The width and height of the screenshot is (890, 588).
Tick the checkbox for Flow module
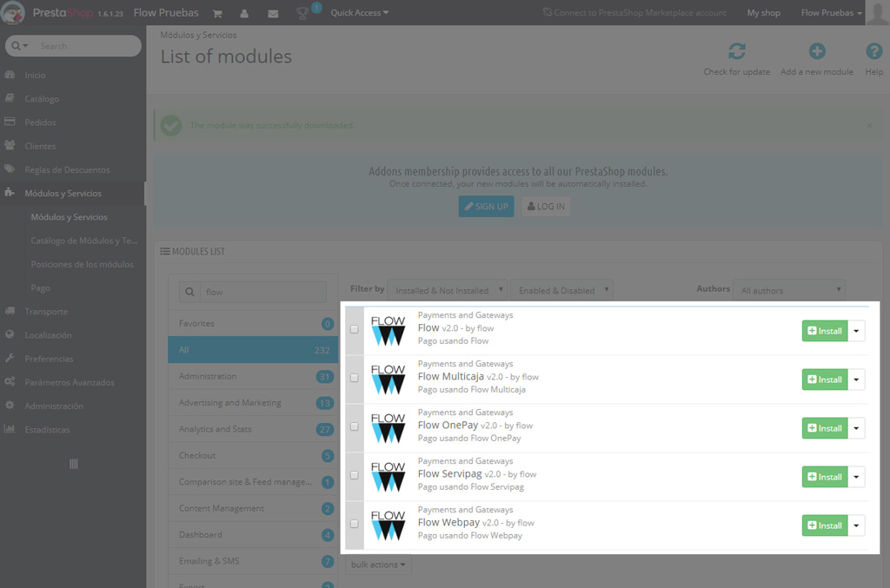click(x=355, y=329)
